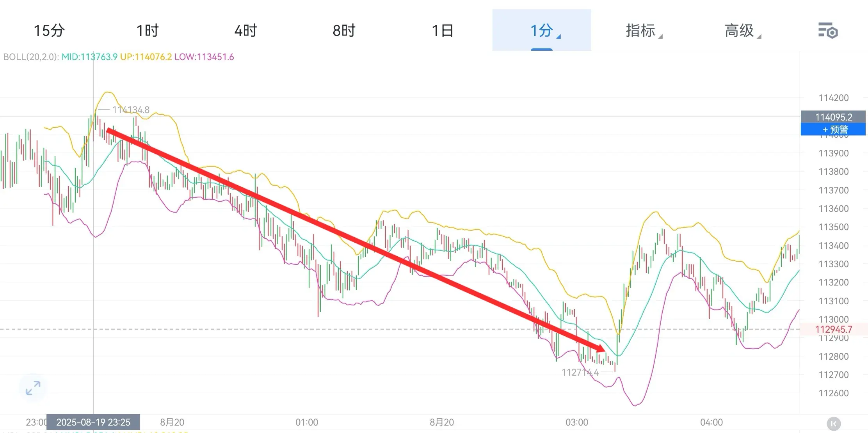Click the 114134.8 high price label
This screenshot has width=868, height=433.
click(131, 110)
